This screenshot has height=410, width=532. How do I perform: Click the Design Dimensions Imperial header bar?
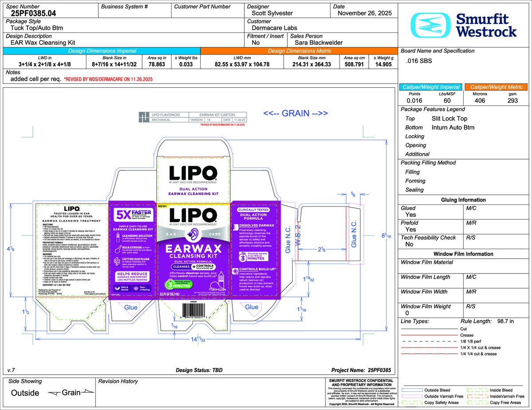[102, 51]
